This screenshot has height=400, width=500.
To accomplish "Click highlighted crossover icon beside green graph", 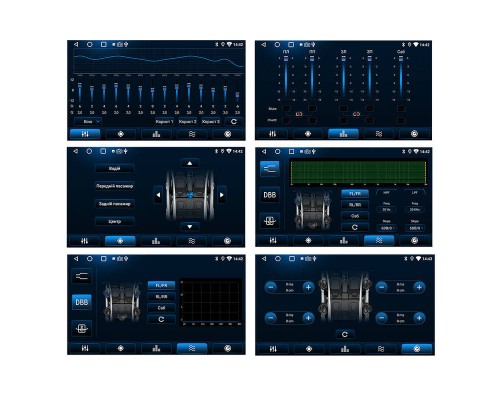I will pos(270,169).
